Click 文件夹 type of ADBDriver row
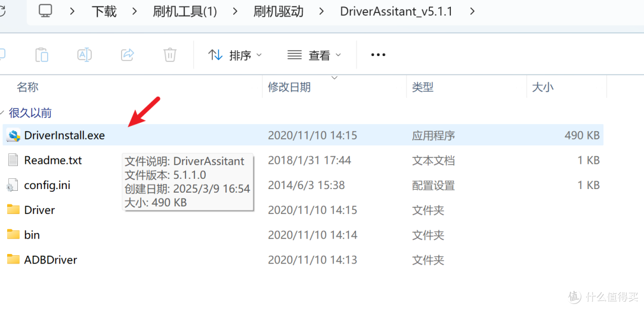 428,259
